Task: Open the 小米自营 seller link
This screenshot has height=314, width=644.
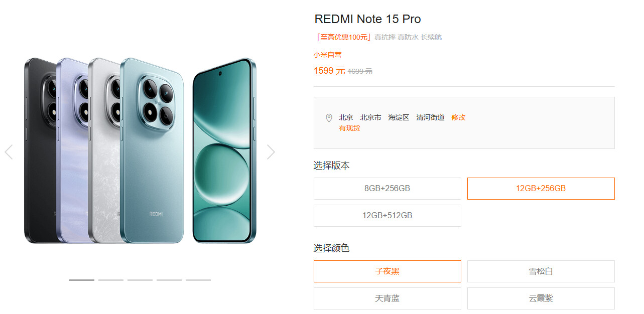Action: point(327,55)
